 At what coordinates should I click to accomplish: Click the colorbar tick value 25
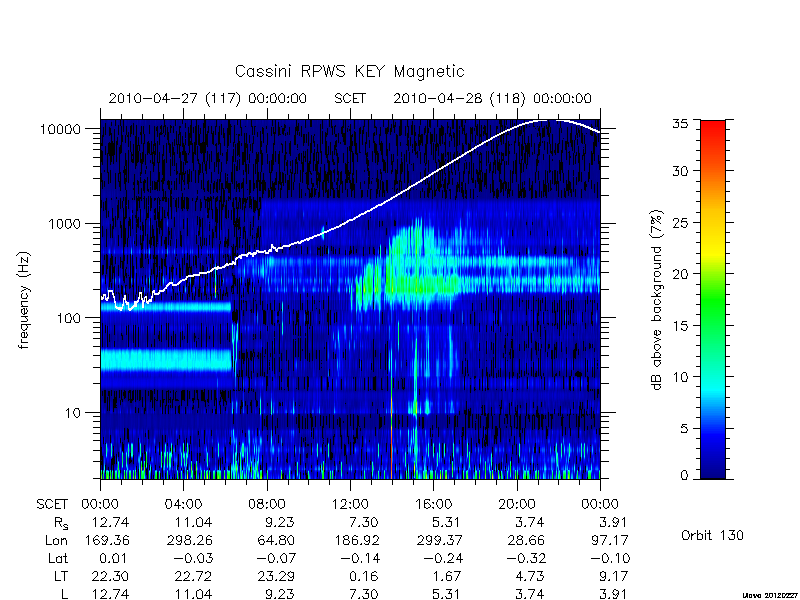coord(680,223)
